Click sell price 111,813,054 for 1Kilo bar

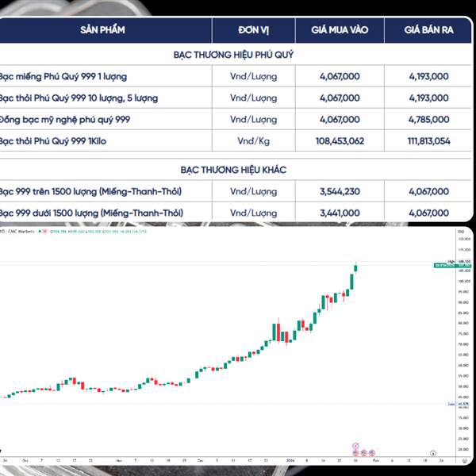pos(428,141)
